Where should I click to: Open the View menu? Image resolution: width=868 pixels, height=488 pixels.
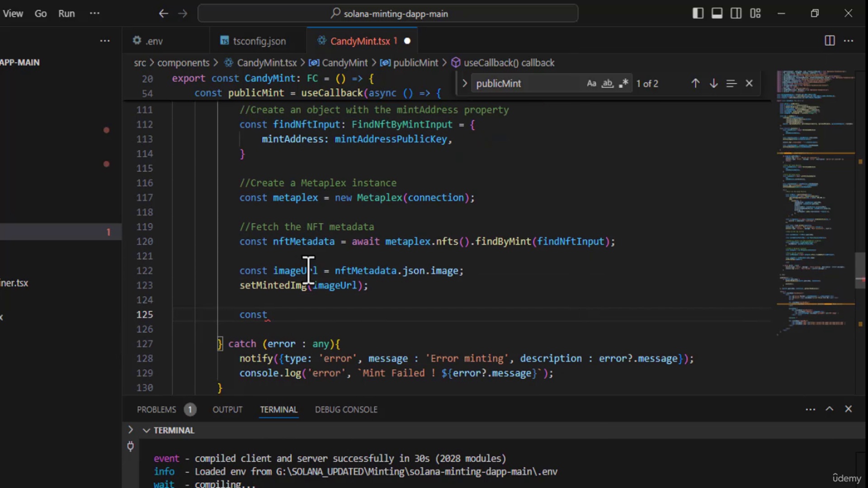pos(13,14)
